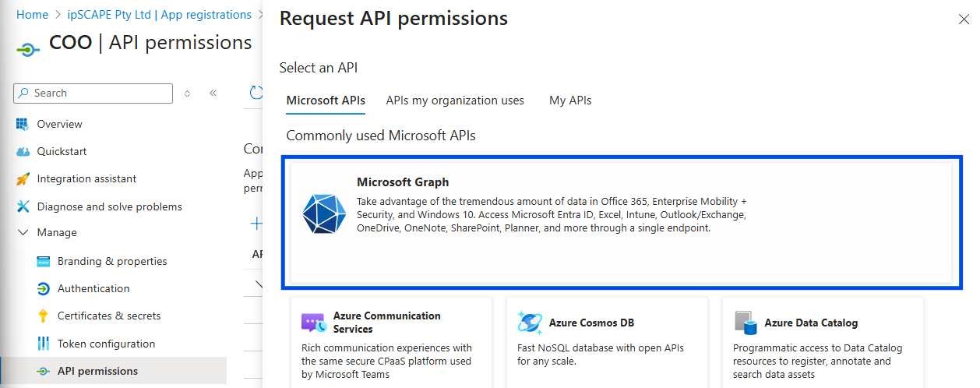
Task: Open the Home breadcrumb link
Action: point(32,15)
